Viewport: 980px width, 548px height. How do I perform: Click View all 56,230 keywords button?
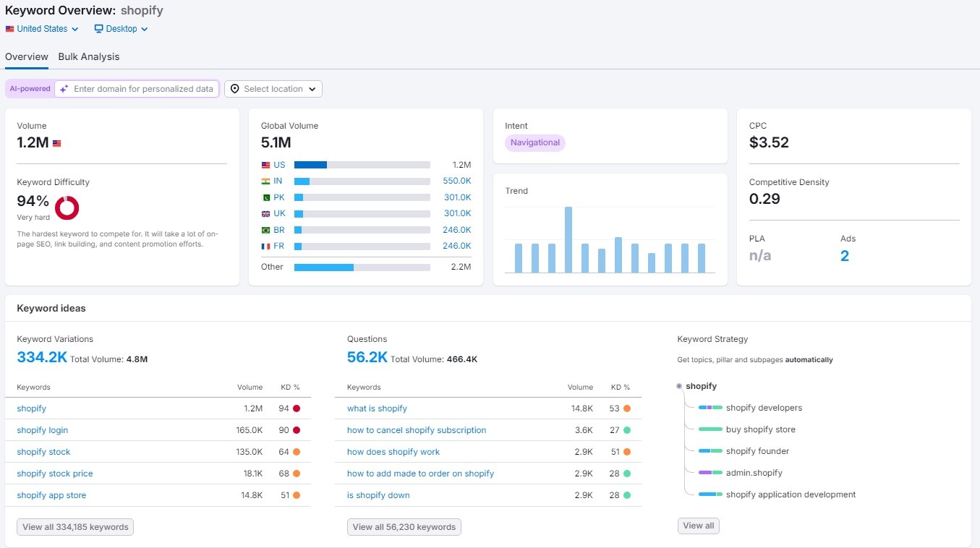click(x=404, y=527)
